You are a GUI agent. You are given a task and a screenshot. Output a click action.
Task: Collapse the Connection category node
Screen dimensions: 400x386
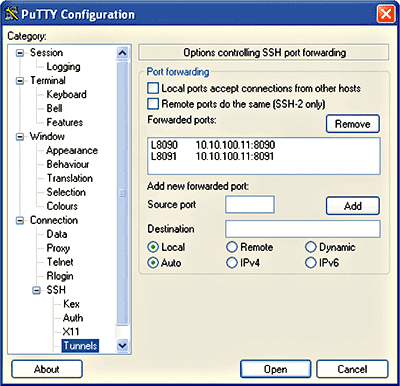(x=20, y=220)
